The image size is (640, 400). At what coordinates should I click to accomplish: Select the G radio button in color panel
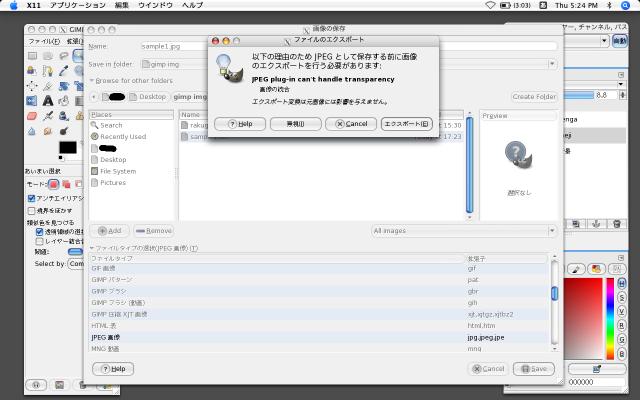[622, 339]
